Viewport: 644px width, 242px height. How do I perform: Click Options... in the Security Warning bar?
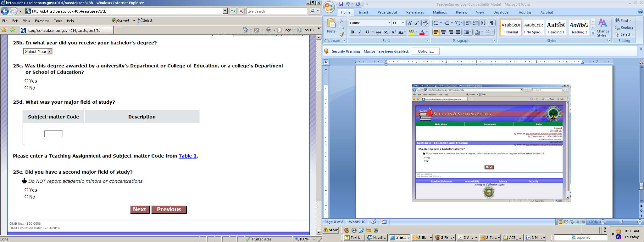[426, 51]
